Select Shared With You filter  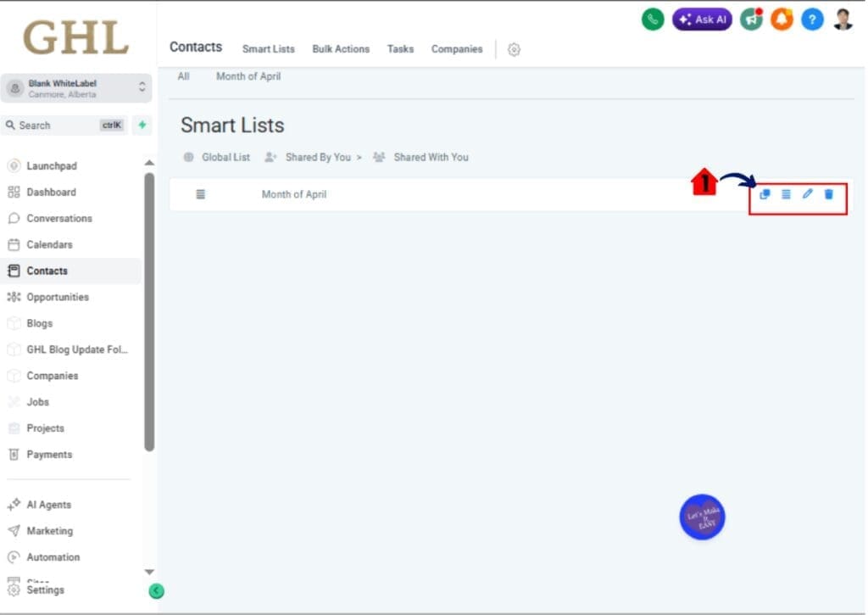420,157
